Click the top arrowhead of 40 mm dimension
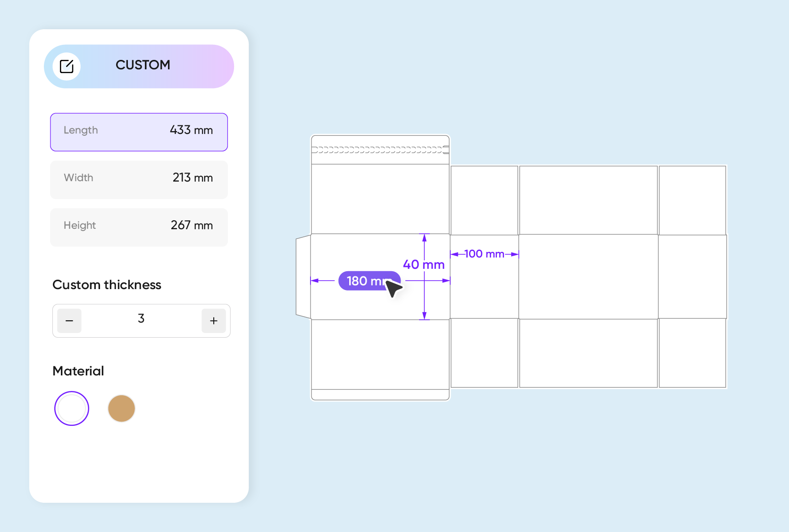Image resolution: width=789 pixels, height=532 pixels. (x=424, y=238)
